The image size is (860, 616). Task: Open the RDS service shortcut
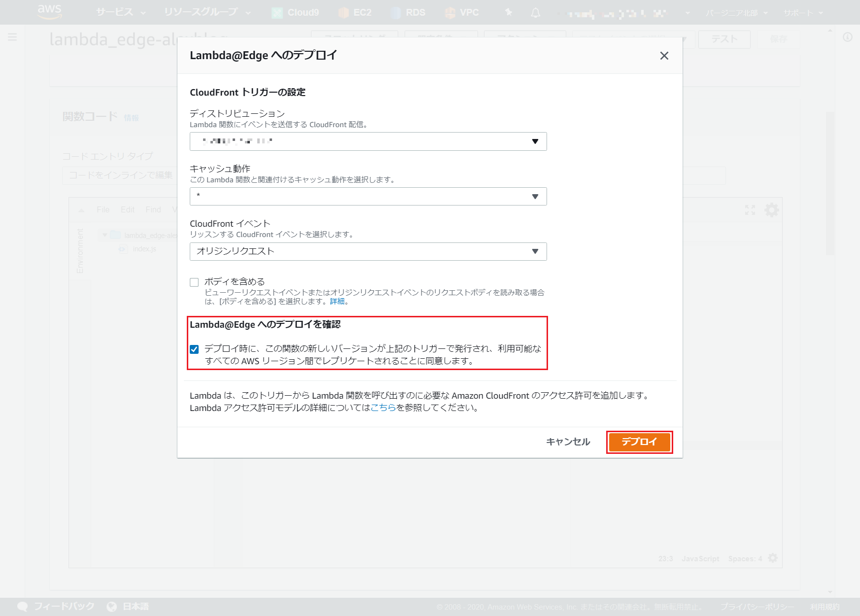click(x=408, y=13)
